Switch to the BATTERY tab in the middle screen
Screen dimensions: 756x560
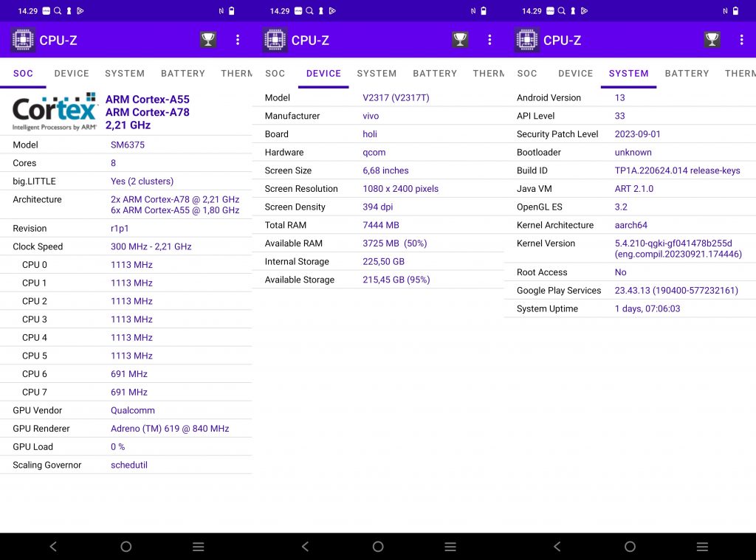[x=435, y=73]
